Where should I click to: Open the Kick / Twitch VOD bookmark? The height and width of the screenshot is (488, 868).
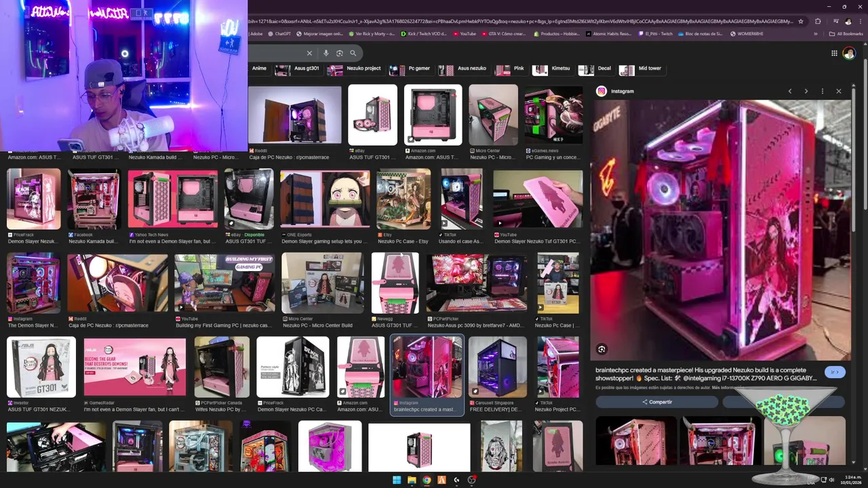pyautogui.click(x=424, y=33)
